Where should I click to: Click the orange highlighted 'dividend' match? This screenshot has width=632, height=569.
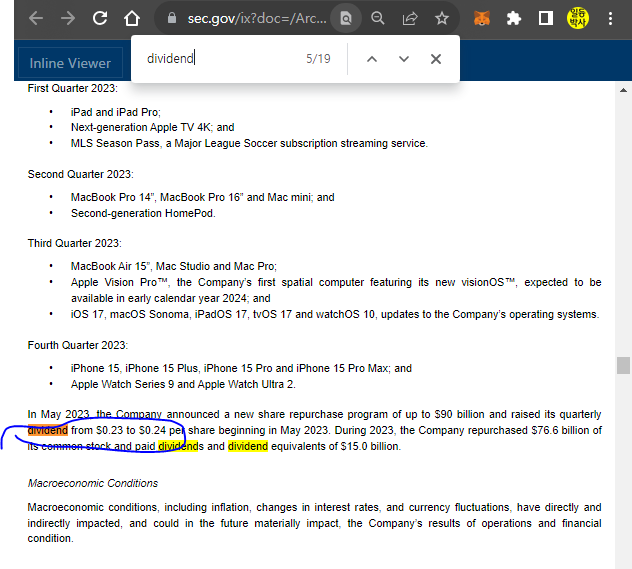48,430
